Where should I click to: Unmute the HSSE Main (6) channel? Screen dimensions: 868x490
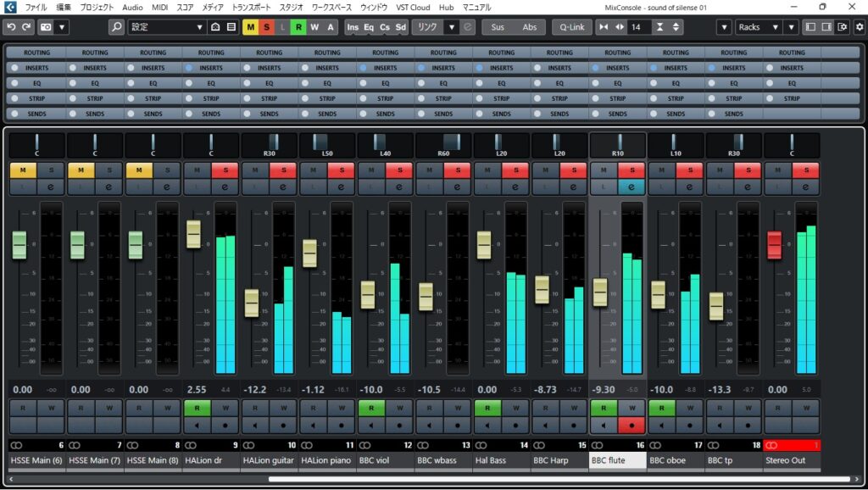tap(21, 170)
